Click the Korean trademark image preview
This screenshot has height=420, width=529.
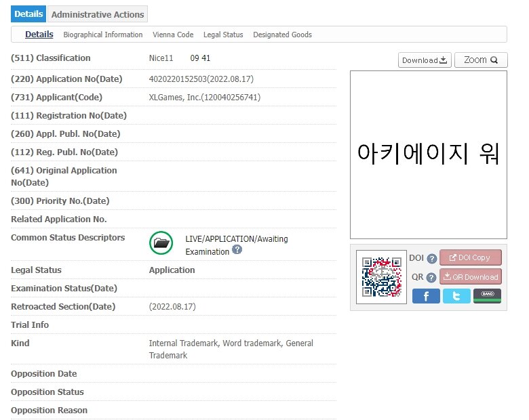[x=429, y=154]
